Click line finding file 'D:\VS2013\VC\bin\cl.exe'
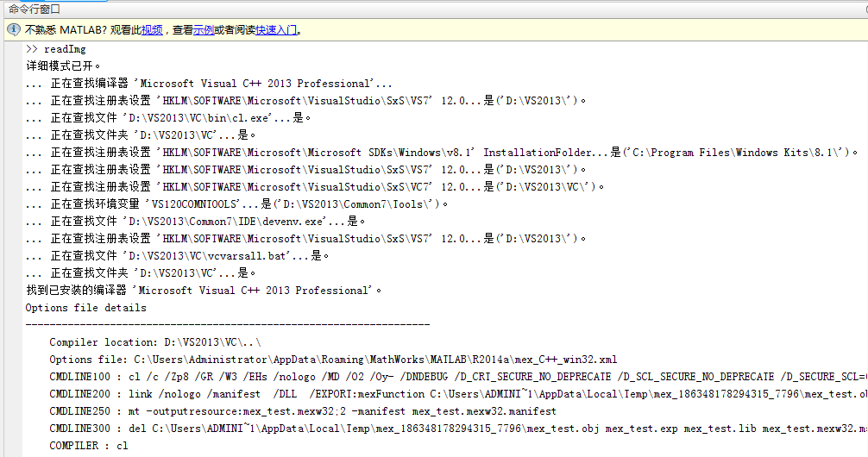The height and width of the screenshot is (457, 868). 168,118
